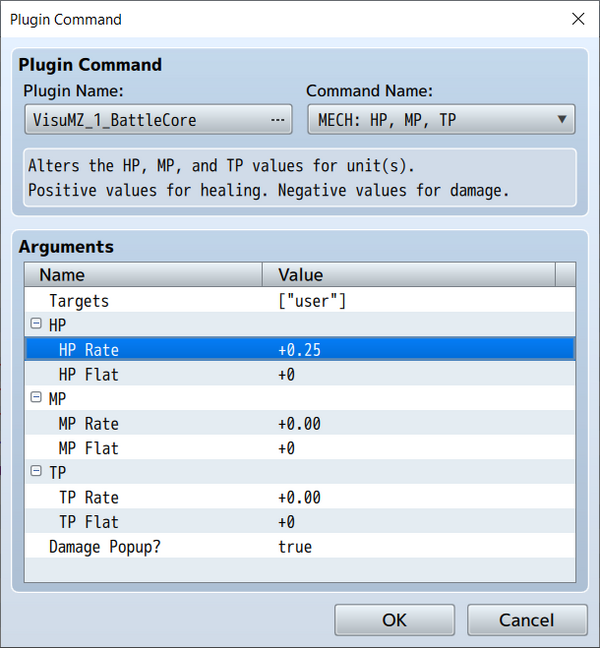Viewport: 600px width, 648px height.
Task: Select the TP Flat argument row
Action: click(x=300, y=522)
